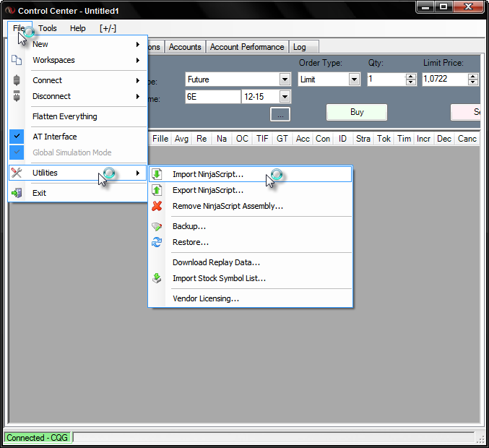Click the Exit door icon
Screen dimensions: 489x448
(17, 193)
